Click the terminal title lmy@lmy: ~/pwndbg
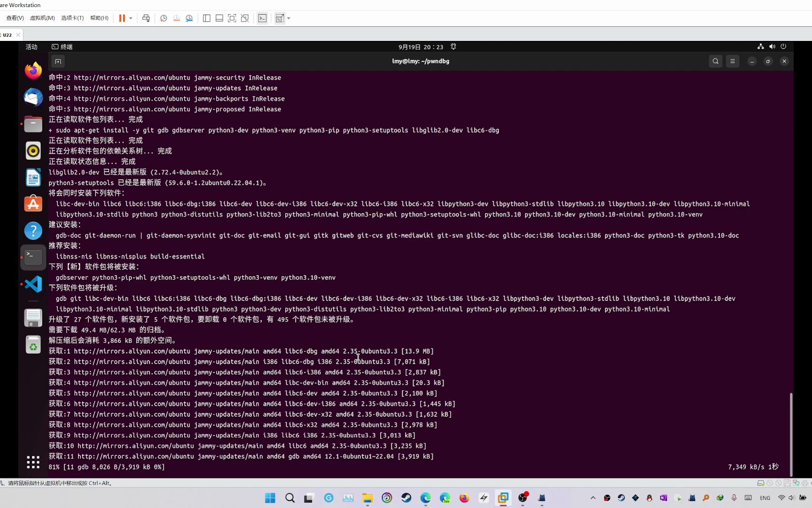Image resolution: width=812 pixels, height=508 pixels. click(421, 61)
